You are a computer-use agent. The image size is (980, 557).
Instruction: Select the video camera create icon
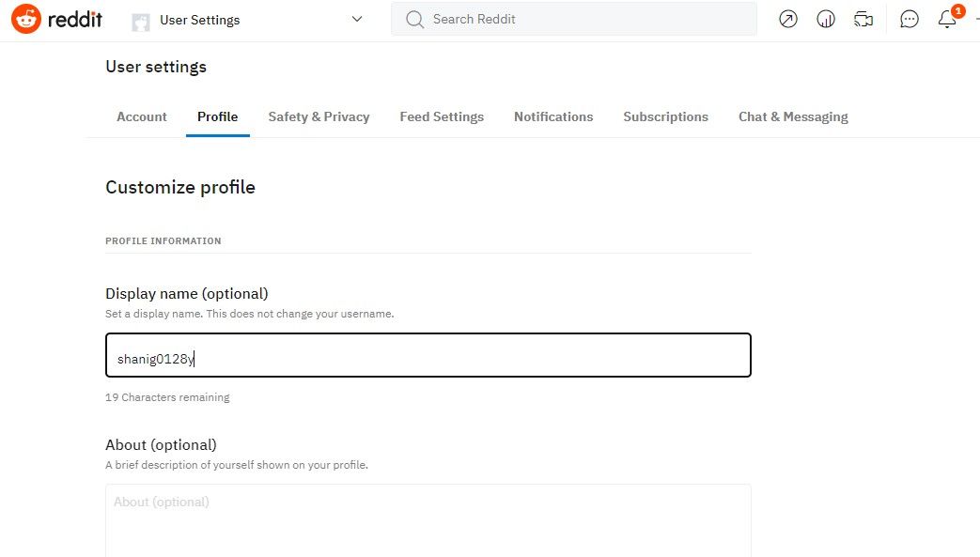(863, 19)
